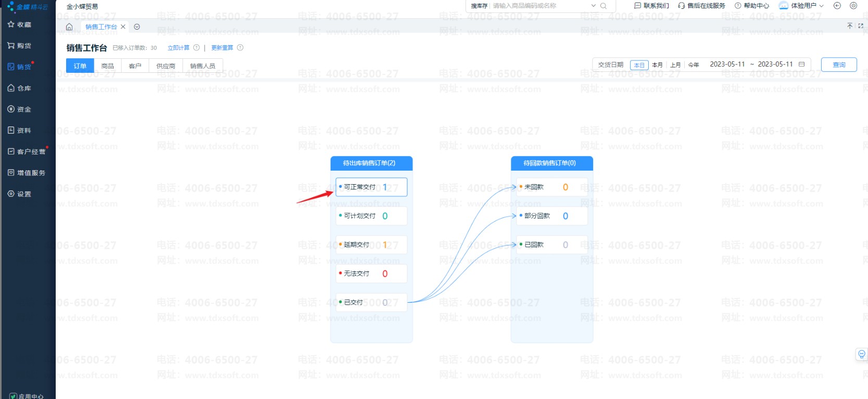Click 立即计算 link

(179, 48)
